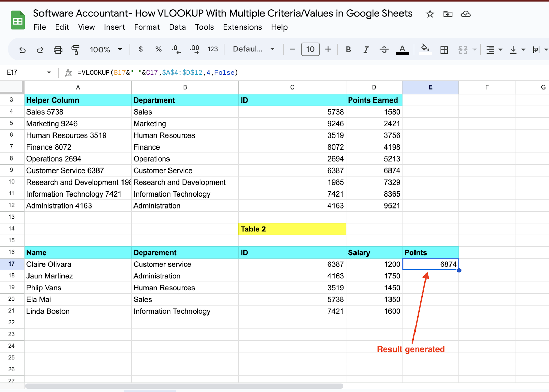
Task: Select the Salary value 1750
Action: point(374,276)
